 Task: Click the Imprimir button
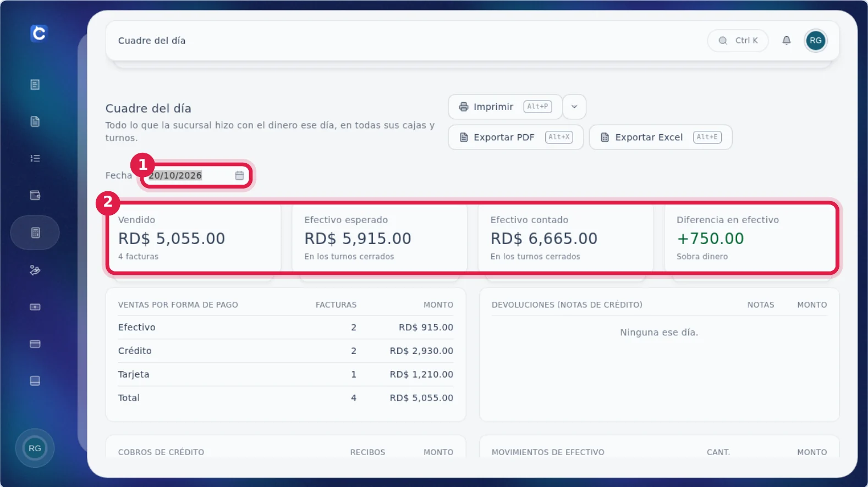505,107
